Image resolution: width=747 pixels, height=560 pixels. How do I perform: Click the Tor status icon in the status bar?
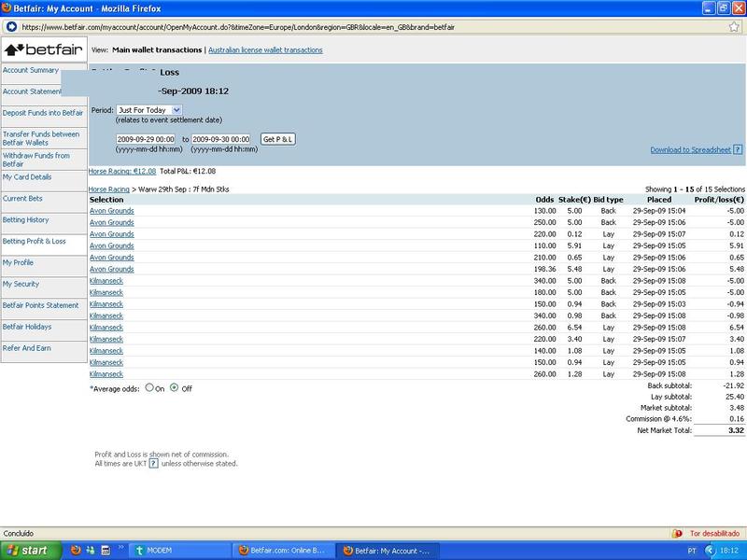677,533
